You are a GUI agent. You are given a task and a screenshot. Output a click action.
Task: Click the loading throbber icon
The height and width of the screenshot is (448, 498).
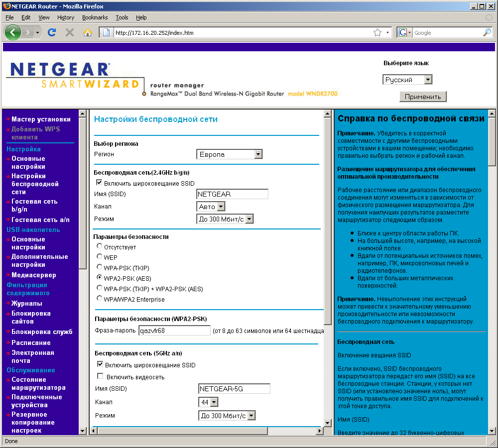(x=489, y=17)
